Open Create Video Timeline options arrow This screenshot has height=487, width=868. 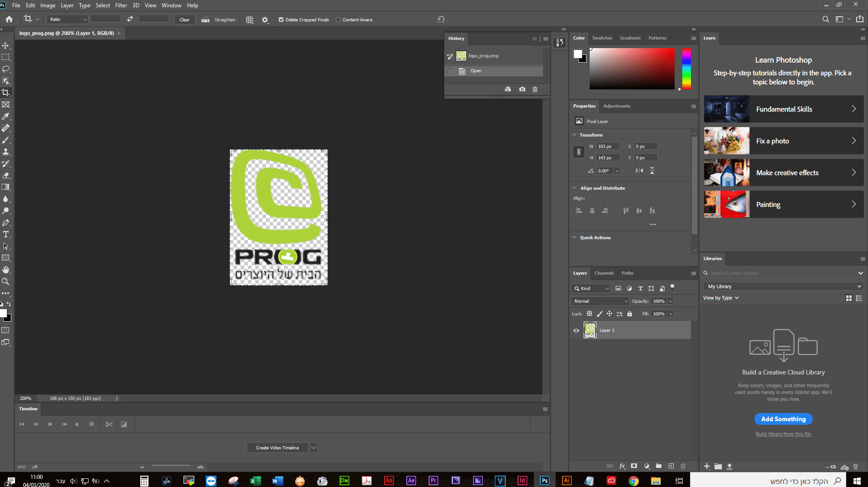pyautogui.click(x=314, y=448)
